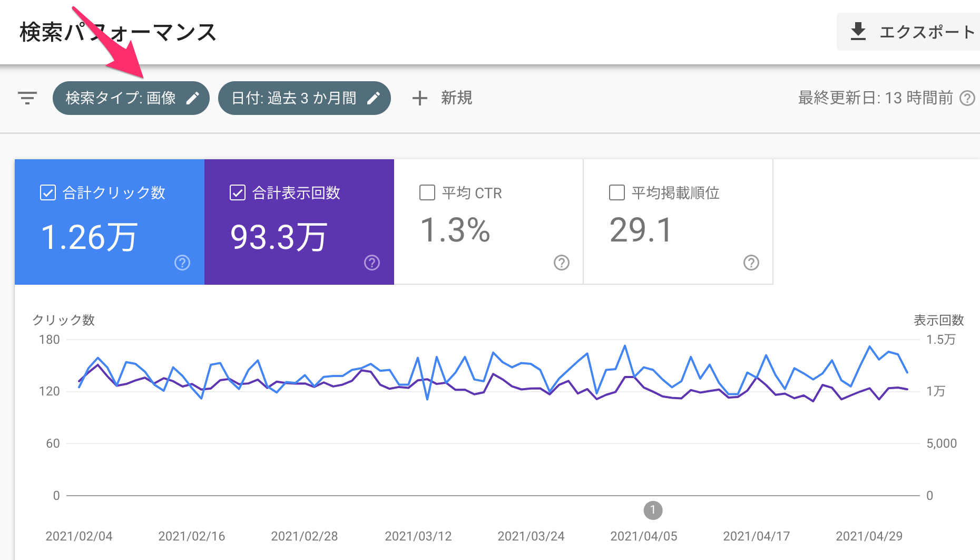
Task: Enable the 平均 CTR checkbox
Action: [x=427, y=192]
